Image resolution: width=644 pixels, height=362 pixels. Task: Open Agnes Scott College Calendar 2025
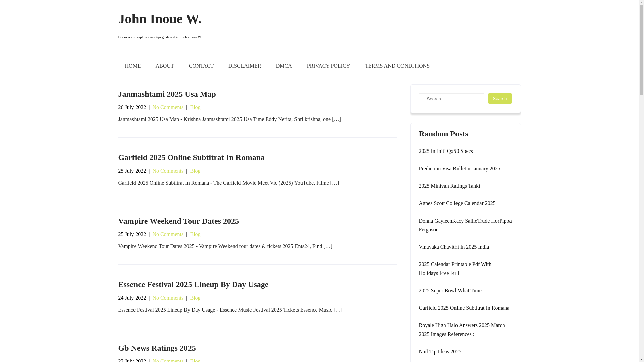pos(457,203)
